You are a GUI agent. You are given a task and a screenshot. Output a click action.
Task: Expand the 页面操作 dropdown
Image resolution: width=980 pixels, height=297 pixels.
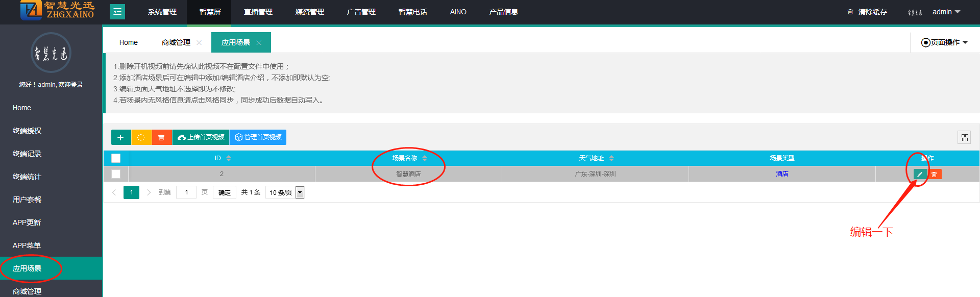[944, 42]
